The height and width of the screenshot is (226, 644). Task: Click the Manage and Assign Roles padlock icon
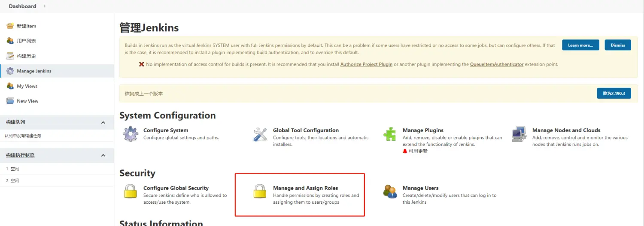coord(260,191)
